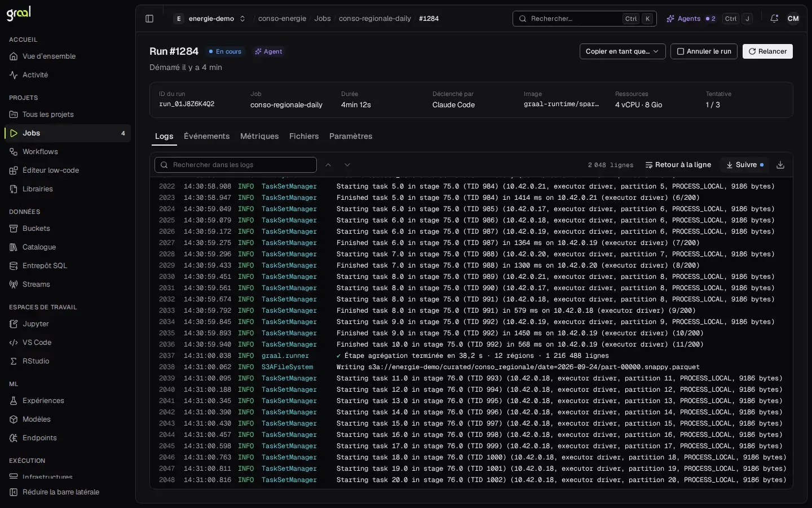The image size is (812, 508).
Task: Focus Rechercher dans les logs field
Action: tap(236, 165)
